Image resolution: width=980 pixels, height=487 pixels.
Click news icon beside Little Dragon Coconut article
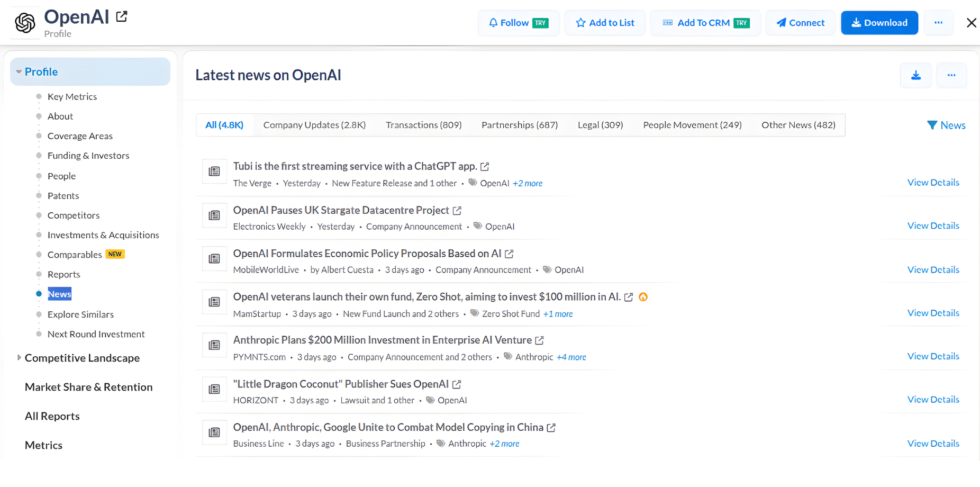point(214,389)
